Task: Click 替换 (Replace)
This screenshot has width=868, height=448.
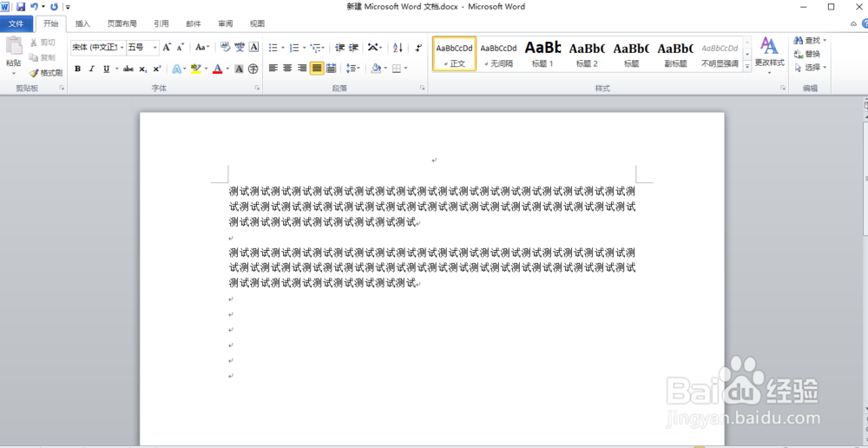Action: pos(807,54)
